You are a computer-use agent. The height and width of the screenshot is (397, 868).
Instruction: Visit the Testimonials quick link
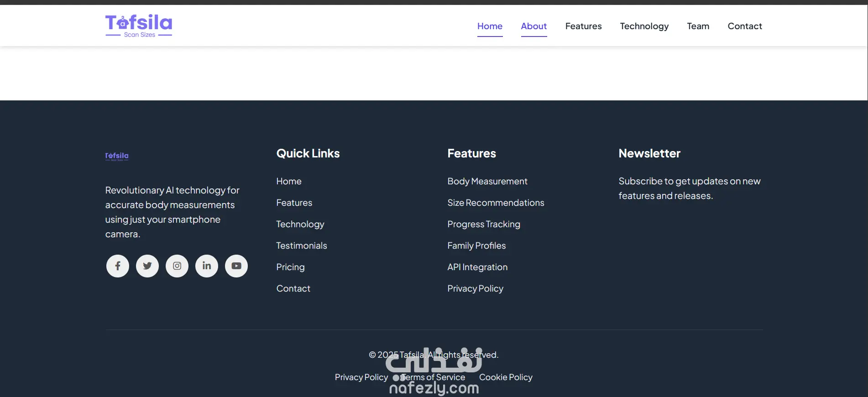tap(302, 246)
